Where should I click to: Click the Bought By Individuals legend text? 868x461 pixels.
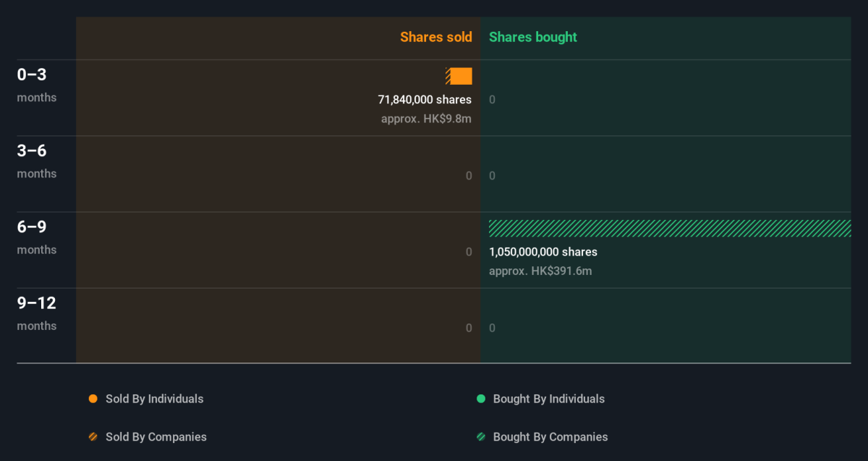(549, 399)
